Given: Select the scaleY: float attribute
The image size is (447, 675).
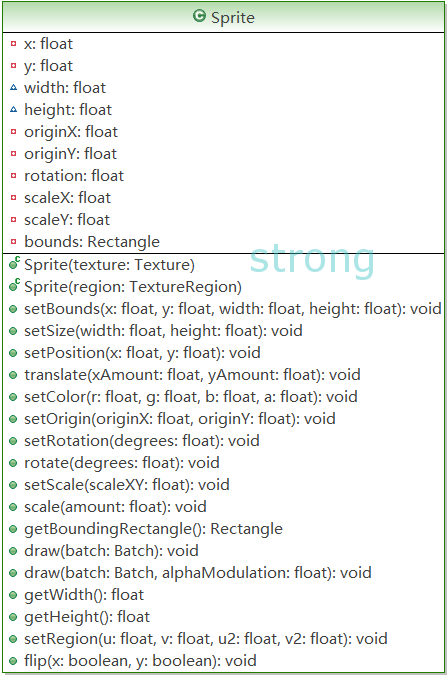Looking at the screenshot, I should point(67,220).
